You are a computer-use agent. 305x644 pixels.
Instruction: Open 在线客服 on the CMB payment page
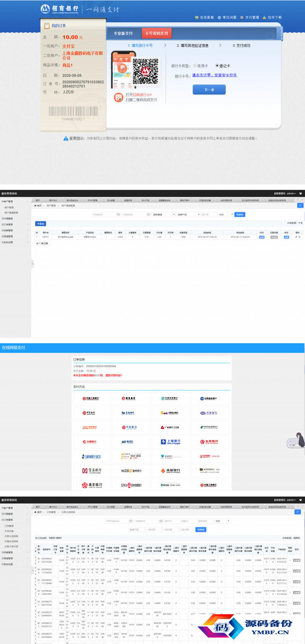point(204,18)
